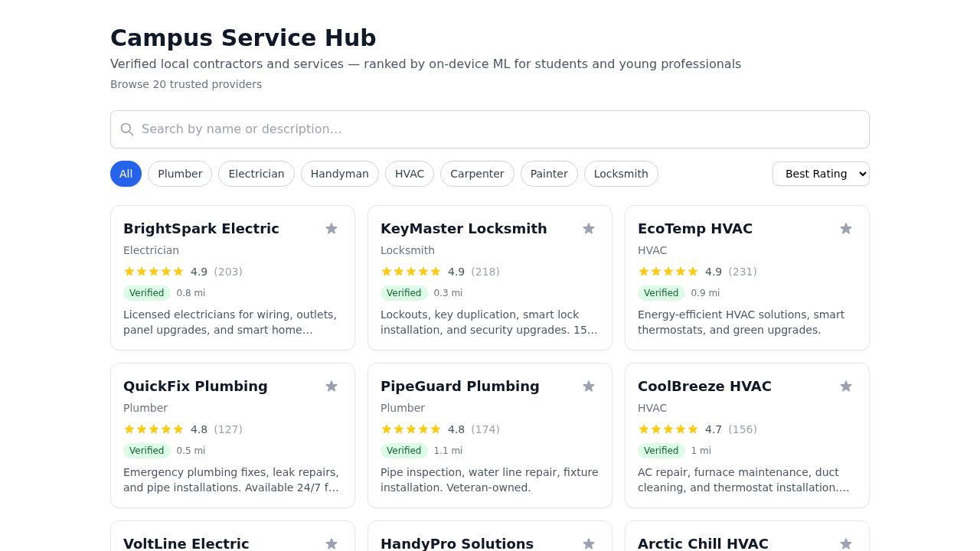Image resolution: width=980 pixels, height=551 pixels.
Task: Click the "0.3 mi" distance text
Action: [448, 293]
